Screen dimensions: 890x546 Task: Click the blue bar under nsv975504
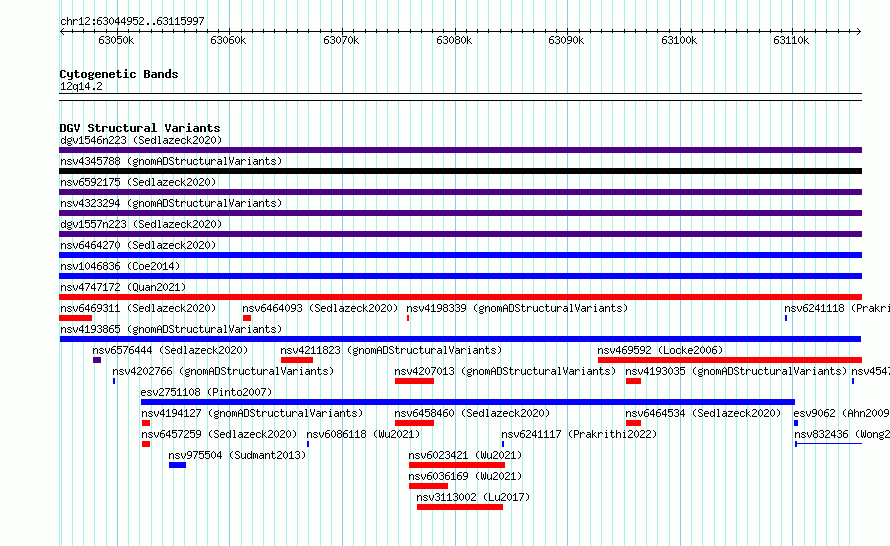177,465
